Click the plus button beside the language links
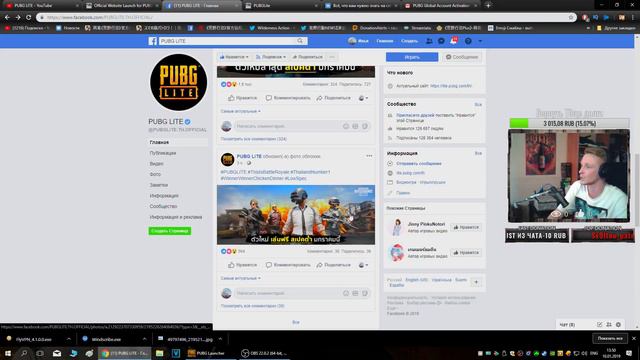This screenshot has width=640, height=360. pyautogui.click(x=476, y=282)
